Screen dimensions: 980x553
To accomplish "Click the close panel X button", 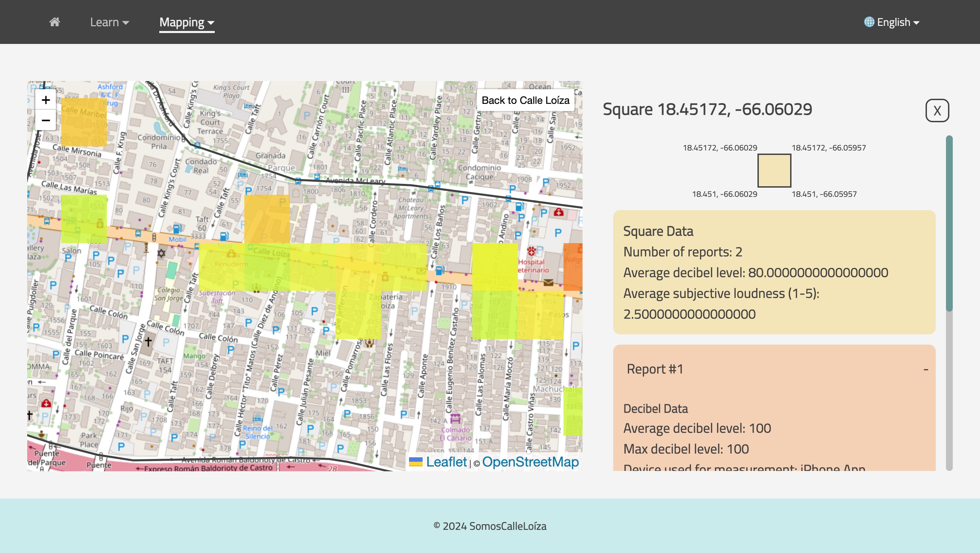I will point(936,110).
